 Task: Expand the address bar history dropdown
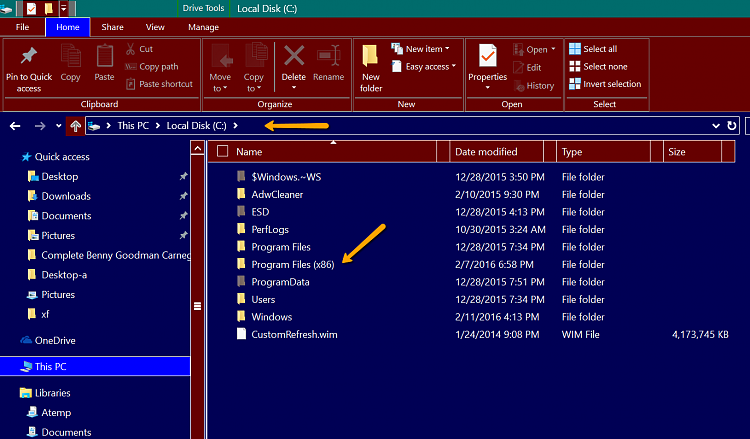point(716,126)
